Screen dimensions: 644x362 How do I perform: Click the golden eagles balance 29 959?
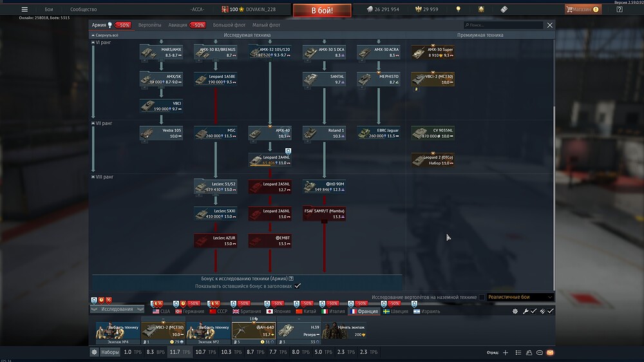pyautogui.click(x=427, y=9)
